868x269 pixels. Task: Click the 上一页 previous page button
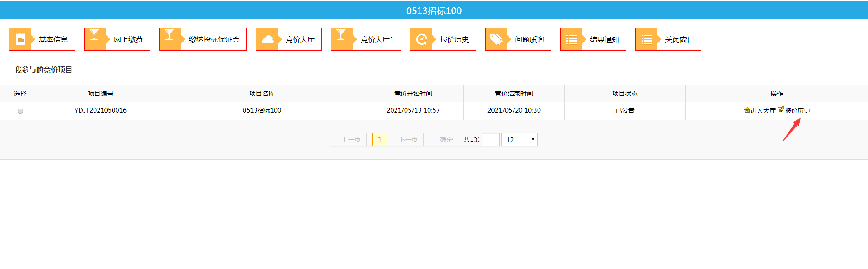pyautogui.click(x=351, y=140)
